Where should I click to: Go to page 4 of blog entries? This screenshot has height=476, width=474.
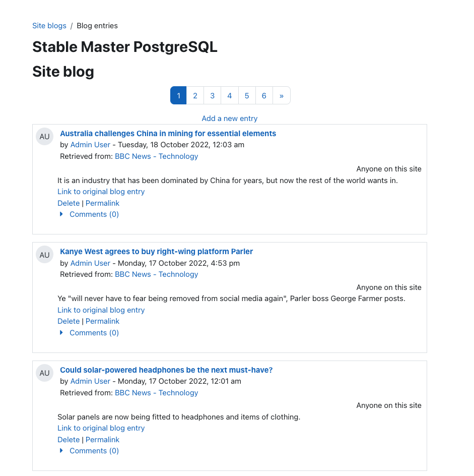pyautogui.click(x=230, y=96)
